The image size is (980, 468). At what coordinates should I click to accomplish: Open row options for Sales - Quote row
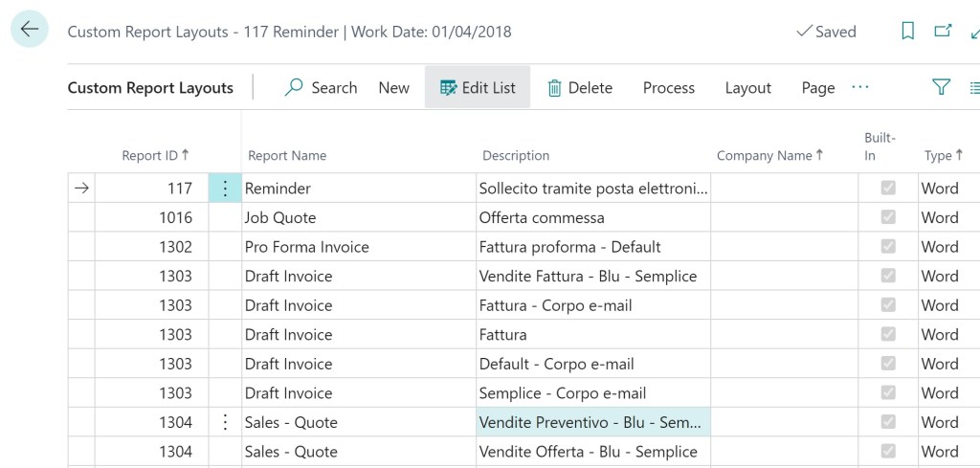225,422
